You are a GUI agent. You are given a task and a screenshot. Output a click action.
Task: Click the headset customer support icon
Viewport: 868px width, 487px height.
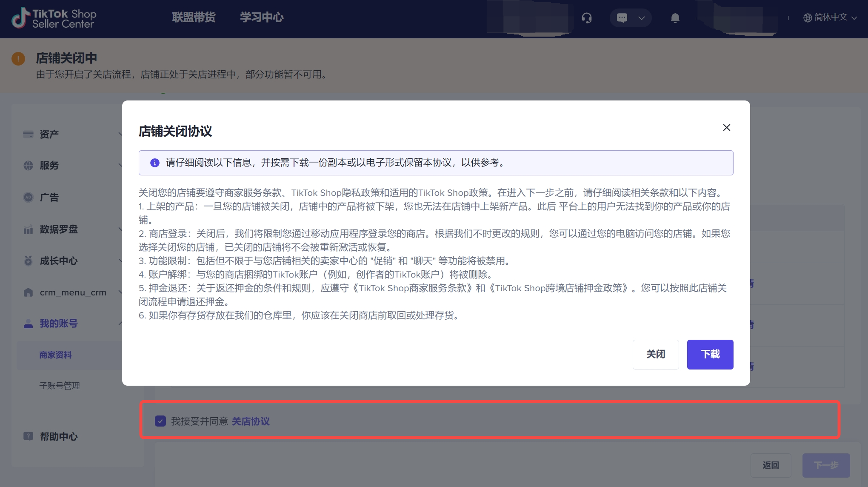[x=587, y=18]
